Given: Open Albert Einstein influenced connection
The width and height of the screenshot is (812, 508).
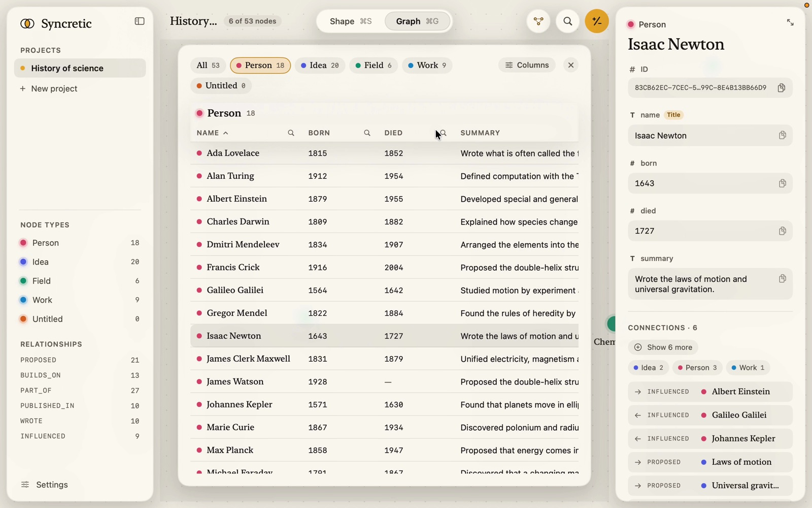Looking at the screenshot, I should tap(710, 392).
